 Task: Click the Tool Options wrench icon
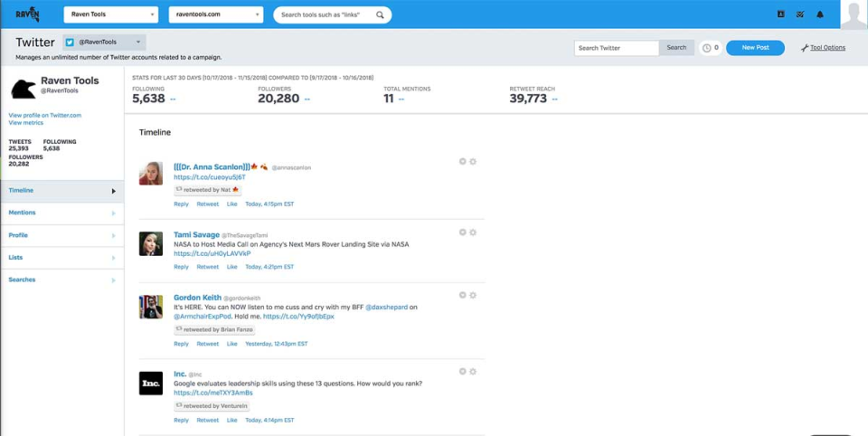pos(805,48)
